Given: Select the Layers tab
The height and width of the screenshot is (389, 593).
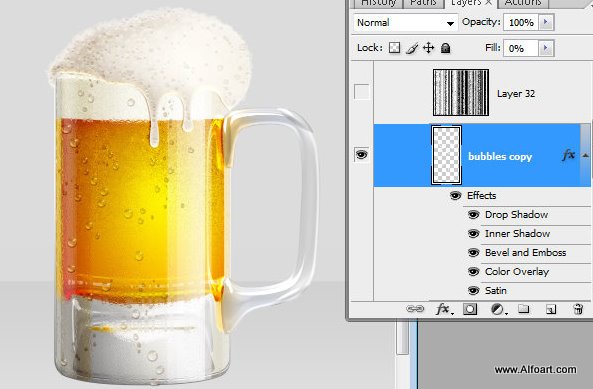Looking at the screenshot, I should click(x=470, y=3).
